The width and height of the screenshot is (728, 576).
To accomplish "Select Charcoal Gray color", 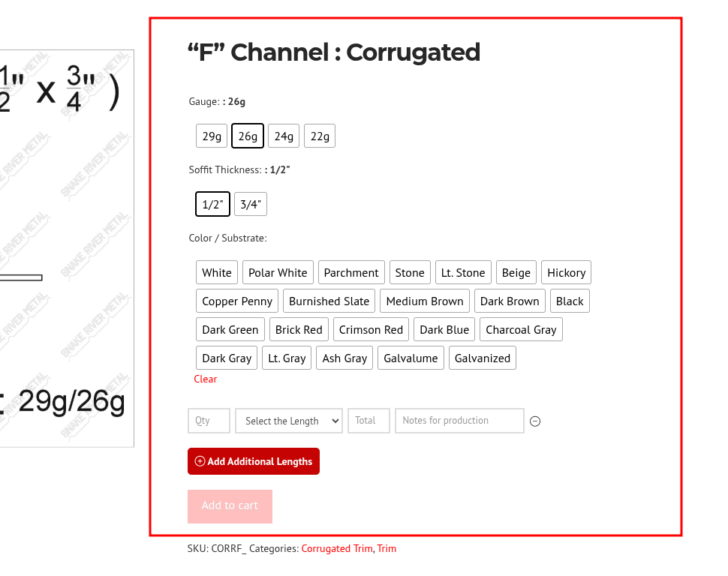I will coord(521,329).
